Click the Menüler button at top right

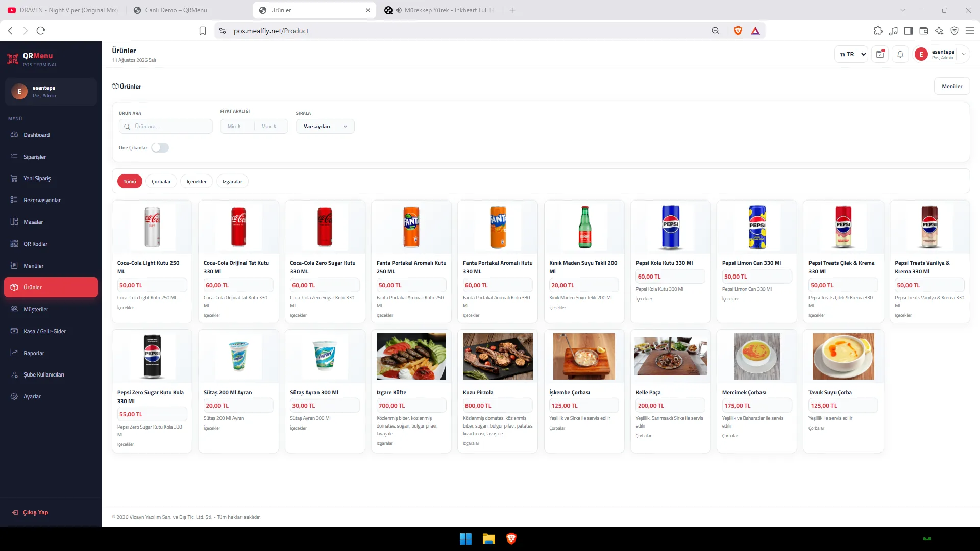(952, 86)
